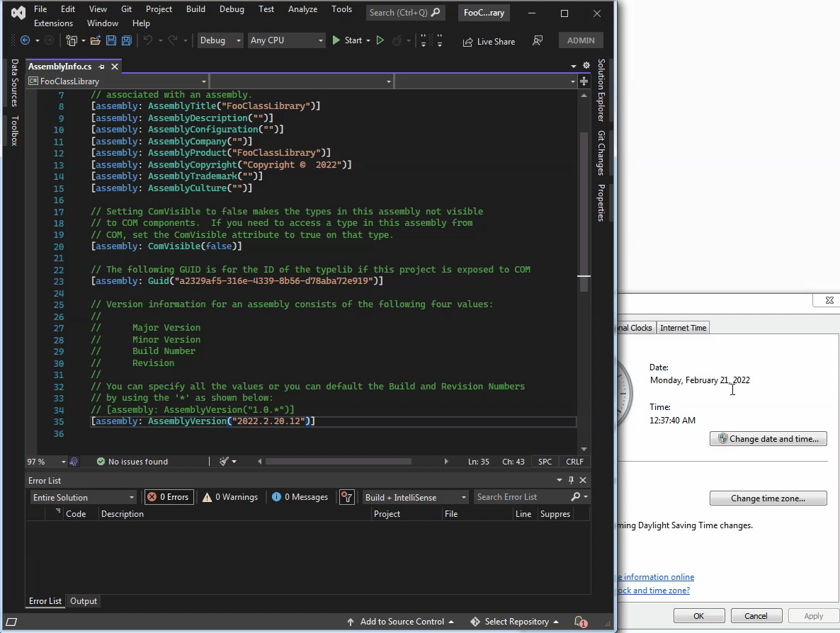This screenshot has width=840, height=633.
Task: Toggle the multi-environment filter button in Error List
Action: coord(347,496)
